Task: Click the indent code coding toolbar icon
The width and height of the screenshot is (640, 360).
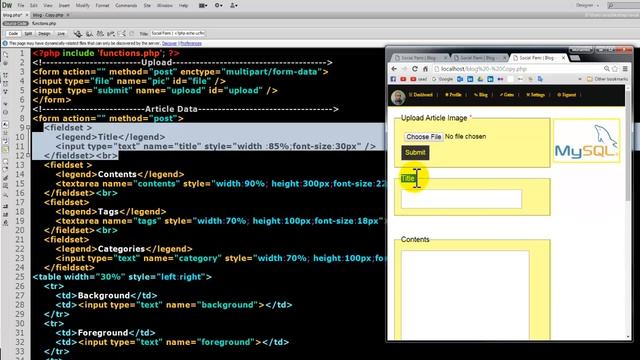Action: tap(5, 207)
